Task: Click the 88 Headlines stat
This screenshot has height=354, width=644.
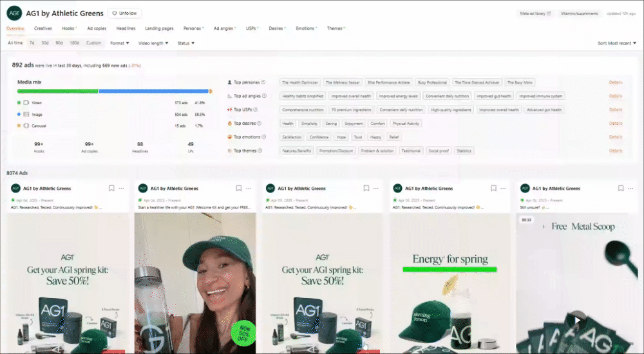Action: [x=140, y=147]
